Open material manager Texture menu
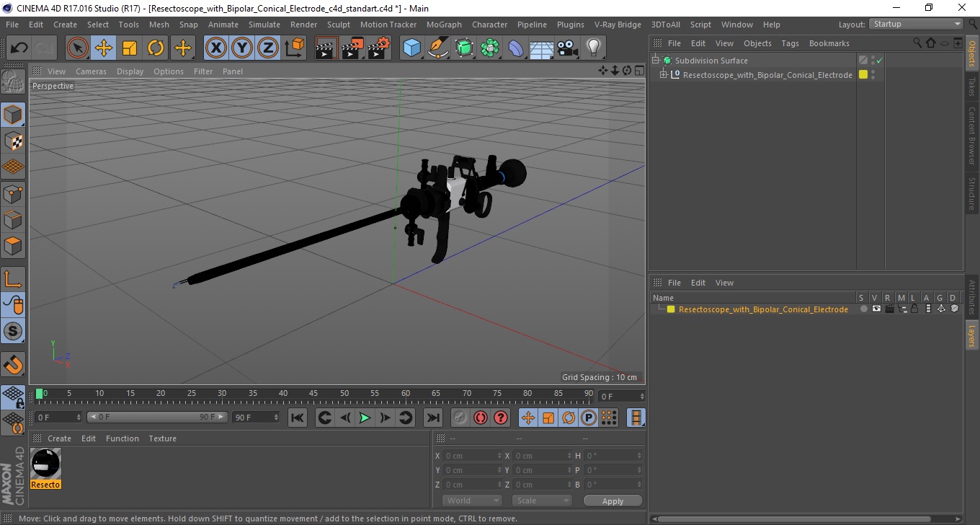Viewport: 980px width, 525px height. (x=162, y=438)
